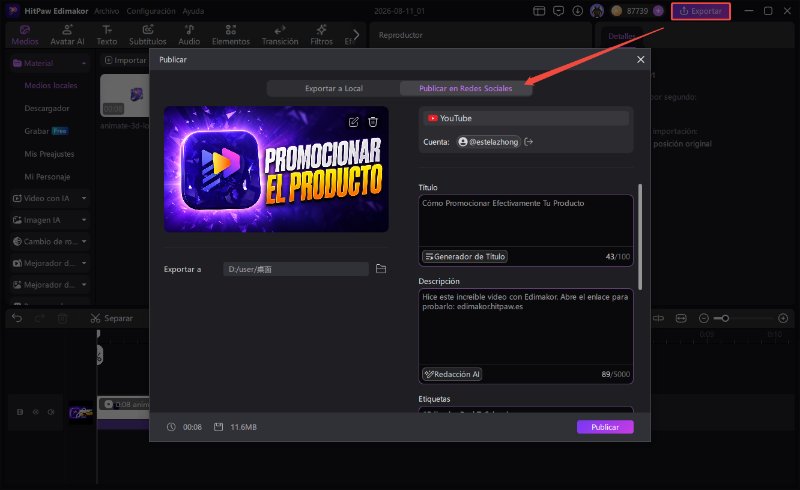Viewport: 800px width, 490px height.
Task: Open the Audio tool
Action: pos(189,35)
